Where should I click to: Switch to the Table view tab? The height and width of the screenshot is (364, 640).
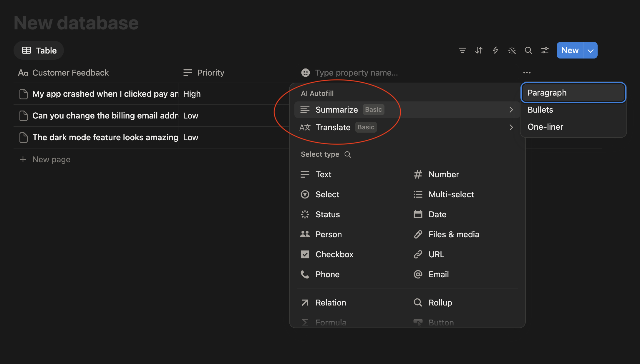point(39,51)
